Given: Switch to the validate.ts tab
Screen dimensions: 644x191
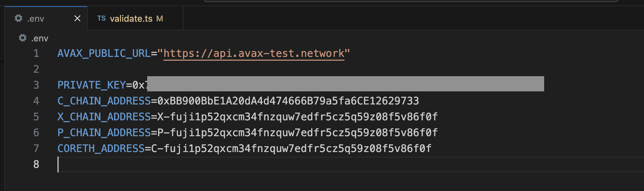Looking at the screenshot, I should [x=131, y=19].
